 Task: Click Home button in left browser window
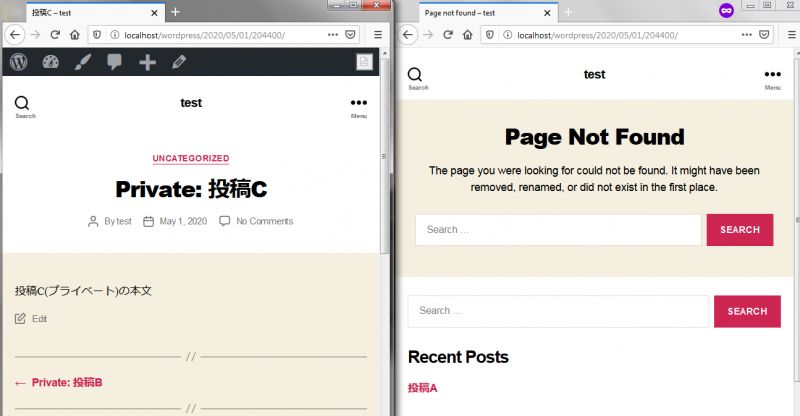[75, 35]
